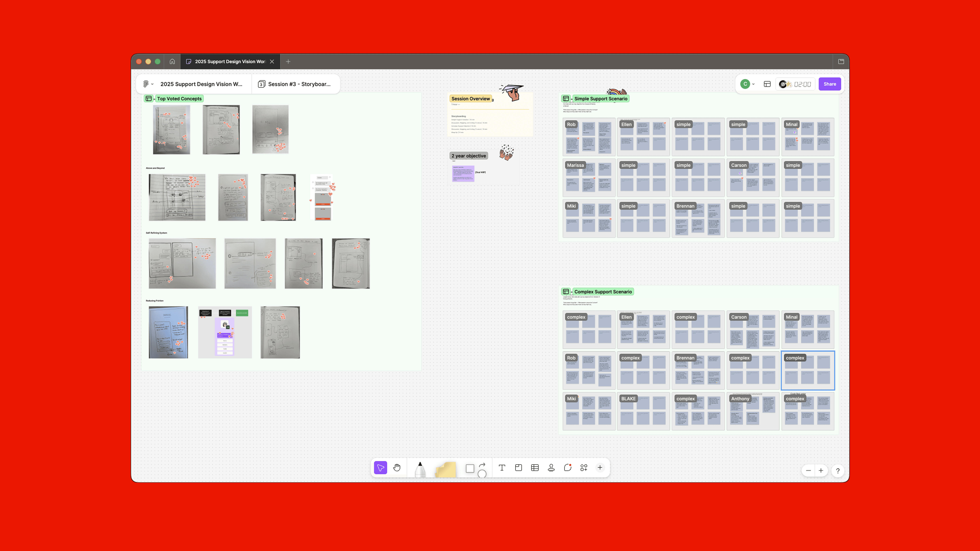The width and height of the screenshot is (980, 551).
Task: Open widgets and shapes library icon
Action: pyautogui.click(x=584, y=467)
